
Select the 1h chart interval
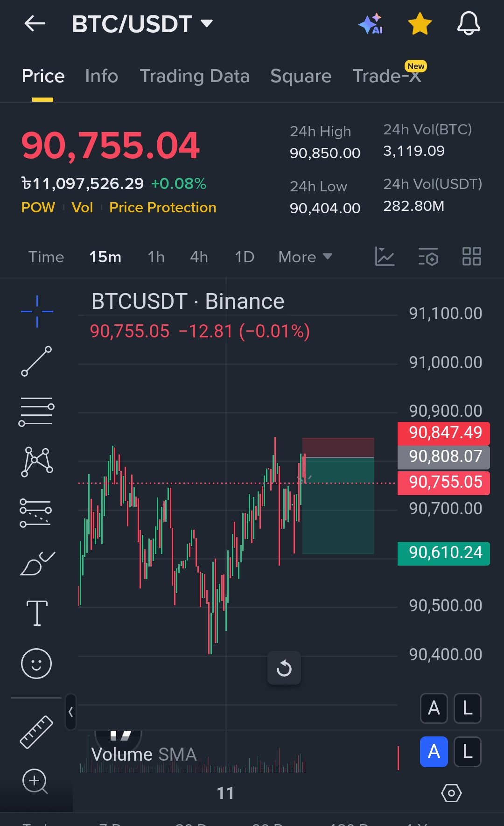156,257
